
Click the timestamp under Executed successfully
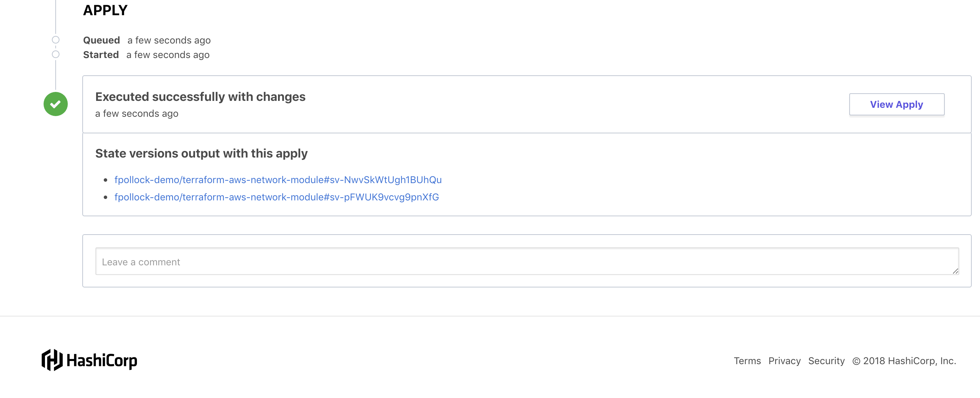137,114
